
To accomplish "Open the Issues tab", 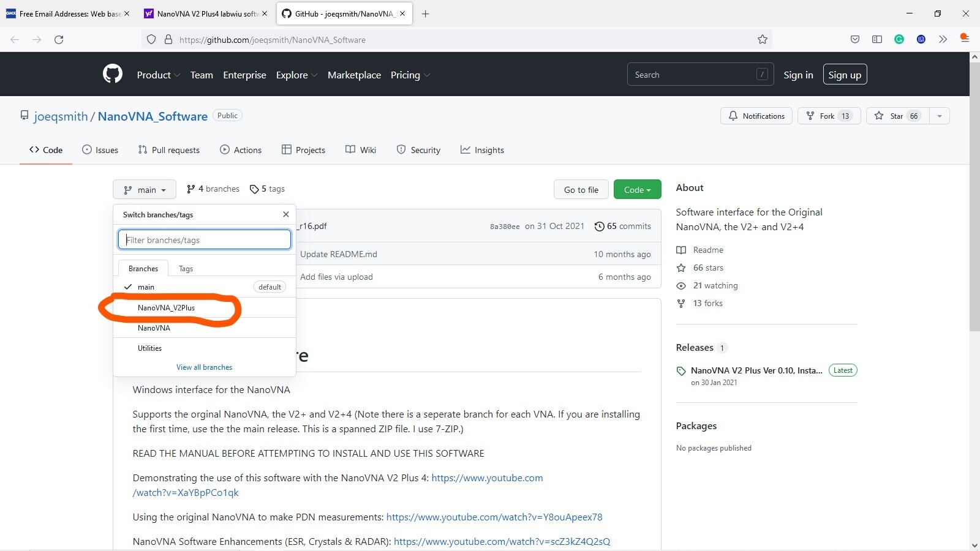I will pos(100,150).
